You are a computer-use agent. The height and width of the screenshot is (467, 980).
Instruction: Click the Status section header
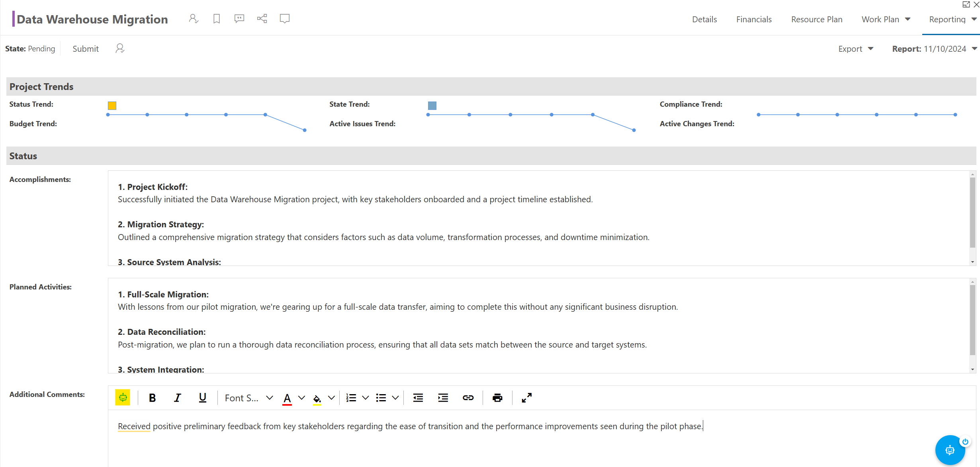tap(491, 156)
